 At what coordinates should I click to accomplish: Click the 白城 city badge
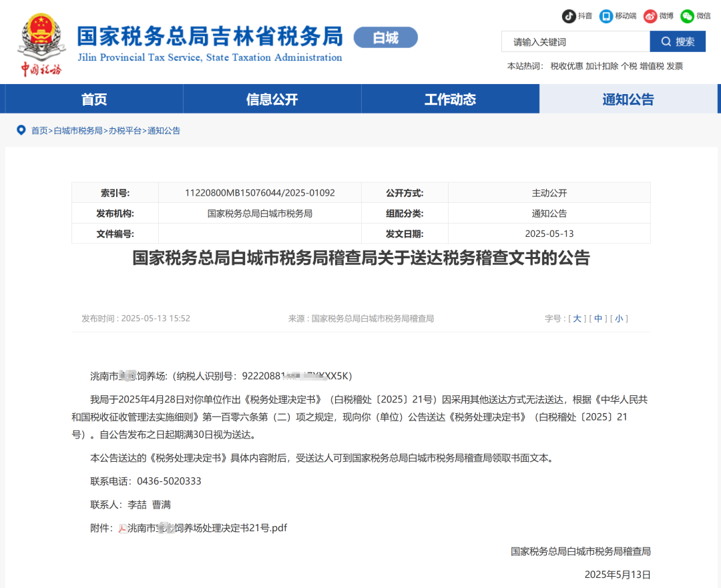pyautogui.click(x=385, y=37)
